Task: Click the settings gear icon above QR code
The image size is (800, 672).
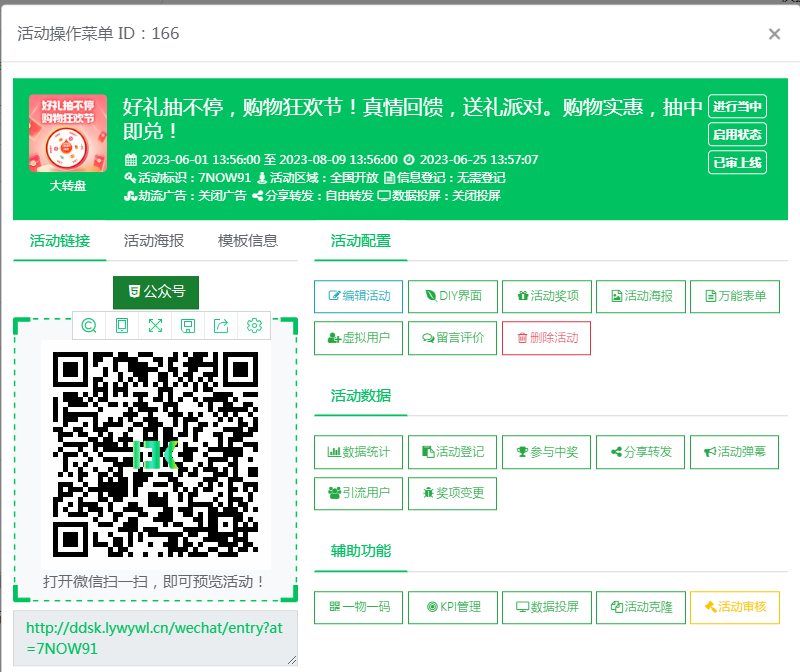Action: (254, 326)
